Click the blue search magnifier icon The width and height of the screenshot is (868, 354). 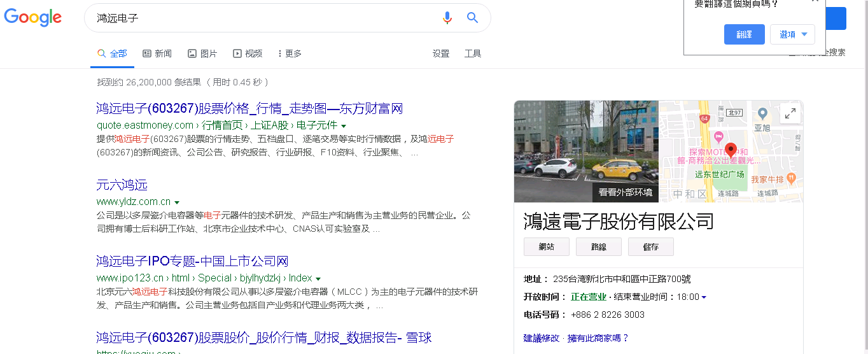(472, 18)
